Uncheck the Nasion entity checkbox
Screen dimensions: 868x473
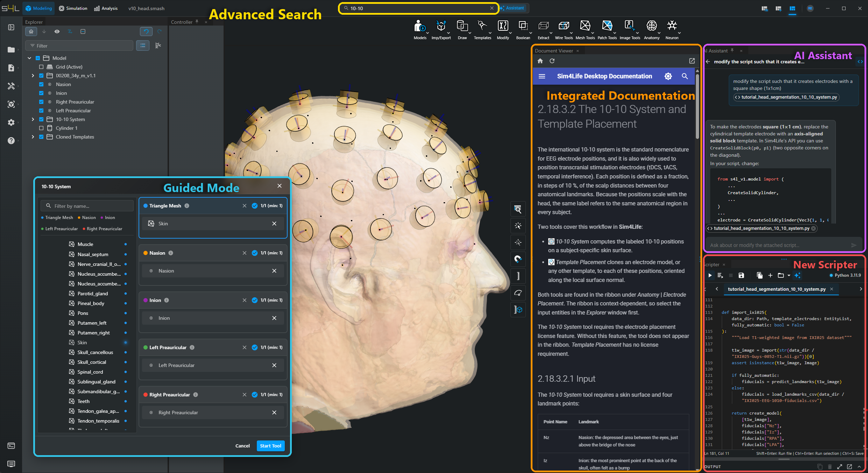tap(41, 84)
